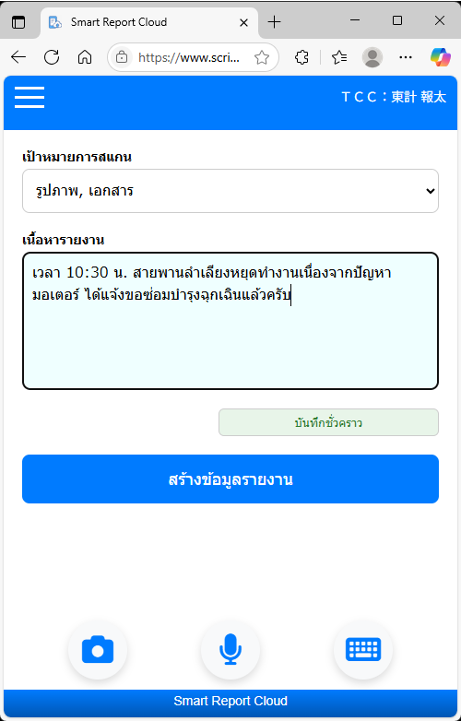The image size is (461, 721).
Task: Open a new browser tab
Action: (274, 22)
